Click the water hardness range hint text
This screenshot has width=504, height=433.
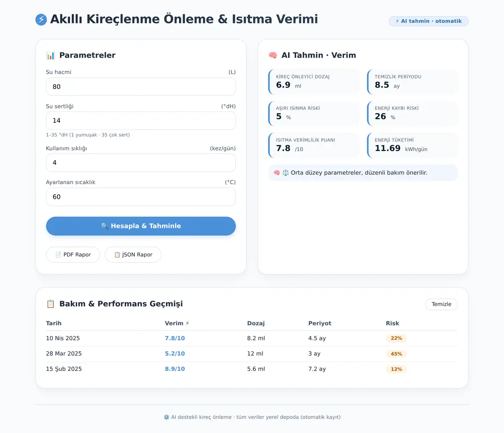click(88, 135)
